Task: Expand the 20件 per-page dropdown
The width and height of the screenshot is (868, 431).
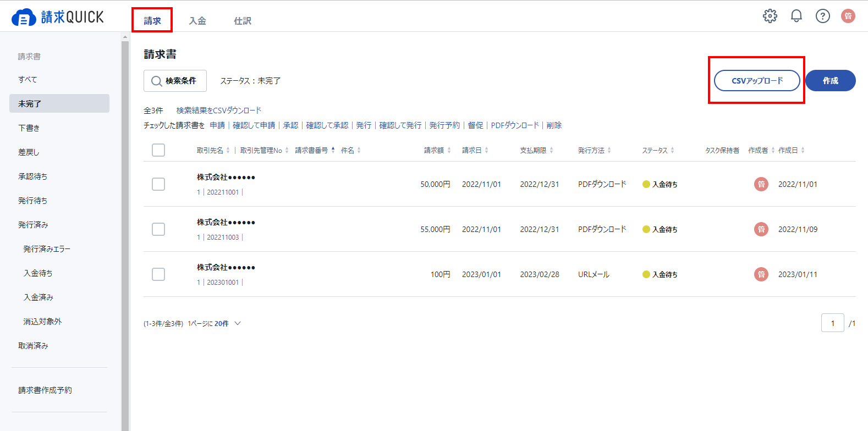Action: 228,324
